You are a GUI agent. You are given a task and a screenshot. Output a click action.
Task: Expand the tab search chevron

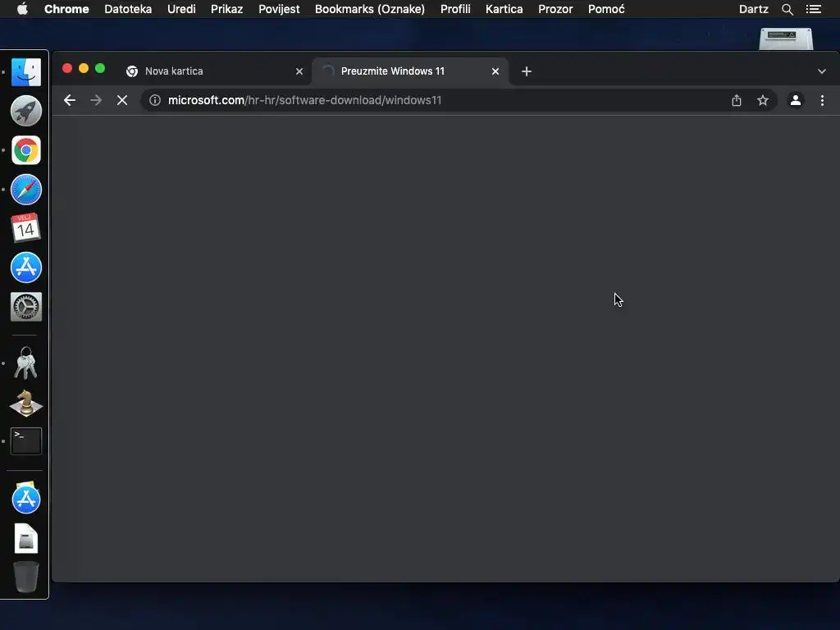tap(822, 71)
